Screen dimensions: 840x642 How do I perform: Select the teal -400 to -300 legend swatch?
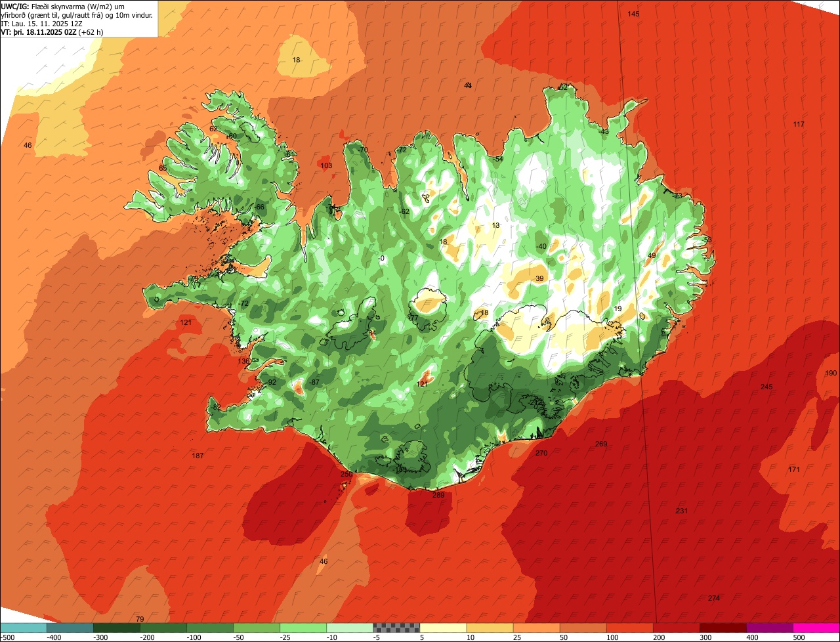pyautogui.click(x=70, y=628)
